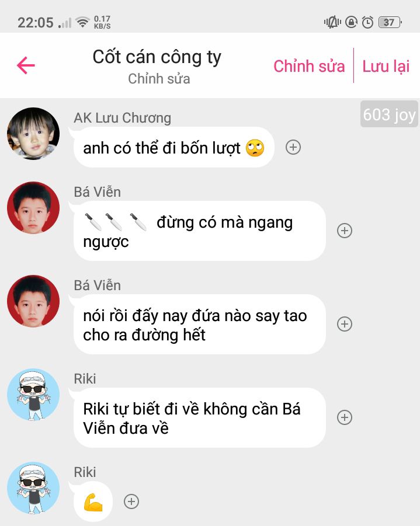Tap the flexed-arm emoji message bubble
Viewport: 420px width, 526px height.
[x=93, y=502]
